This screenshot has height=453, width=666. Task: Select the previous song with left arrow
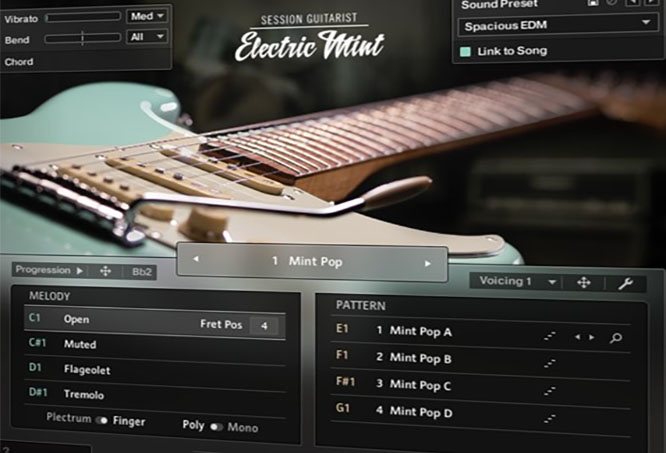coord(196,259)
